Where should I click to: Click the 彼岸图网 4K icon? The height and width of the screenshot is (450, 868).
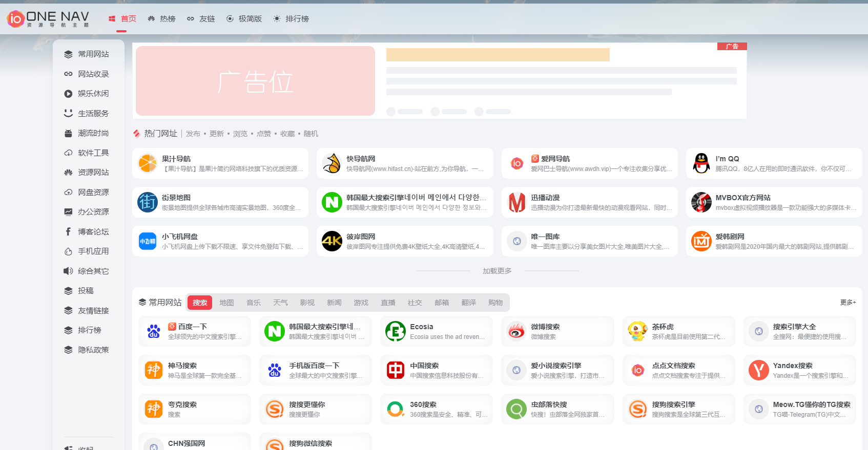(x=332, y=241)
